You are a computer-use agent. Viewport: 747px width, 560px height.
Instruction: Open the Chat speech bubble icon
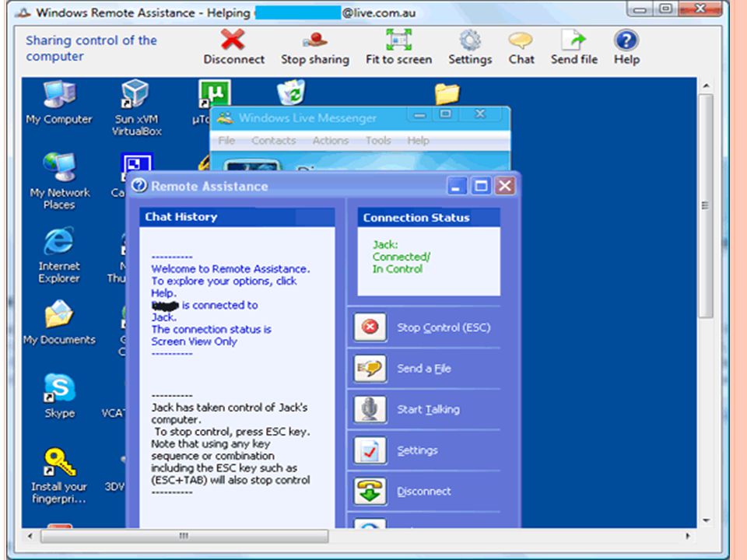[521, 40]
